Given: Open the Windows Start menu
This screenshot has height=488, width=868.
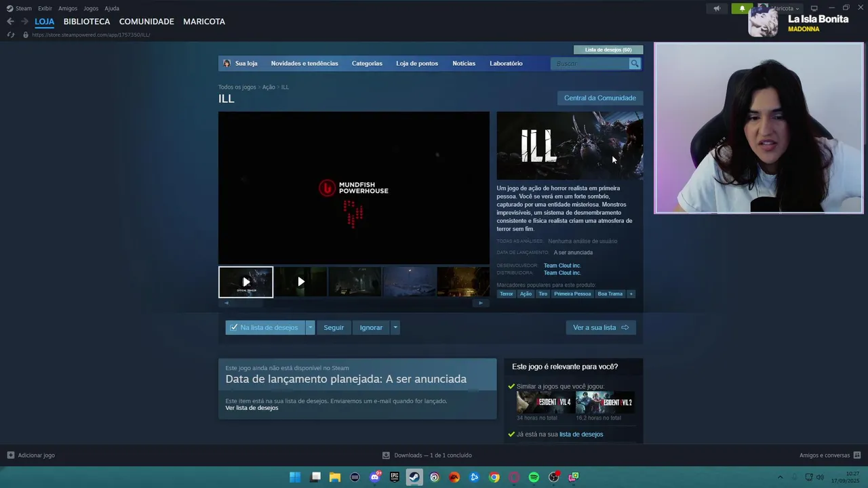Looking at the screenshot, I should pyautogui.click(x=295, y=477).
